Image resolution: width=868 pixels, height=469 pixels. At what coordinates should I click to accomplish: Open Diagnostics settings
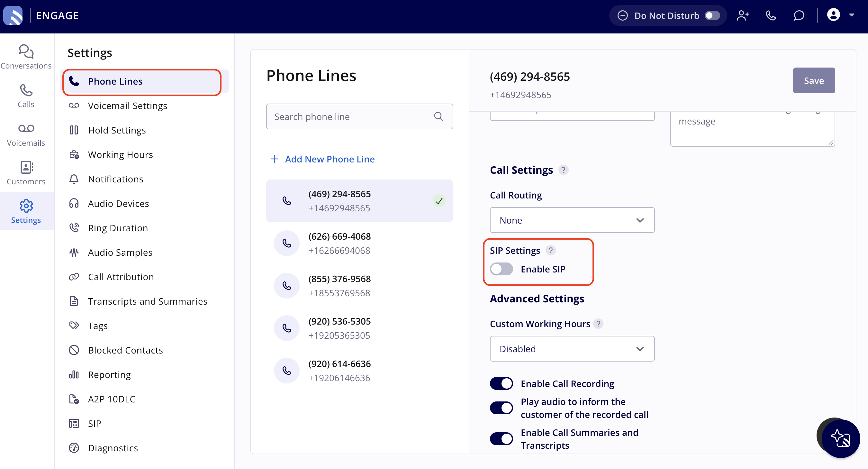pos(144,448)
